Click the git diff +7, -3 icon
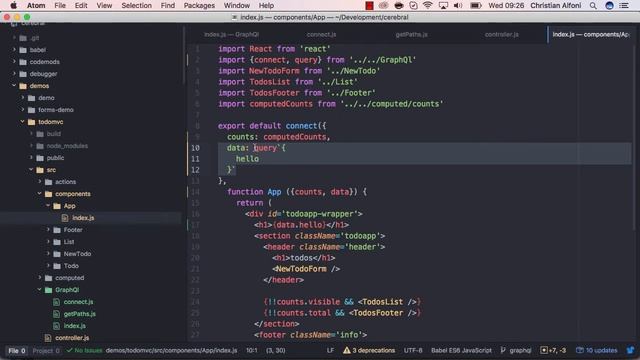Viewport: 640px width, 360px height. click(544, 350)
